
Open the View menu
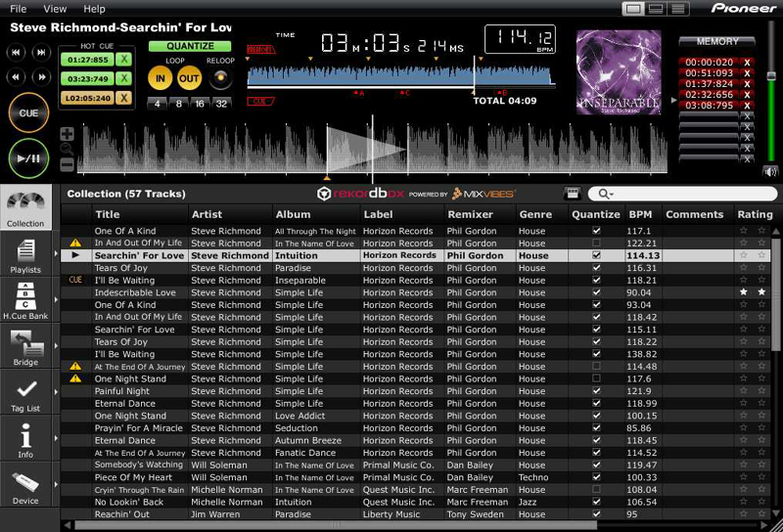(55, 9)
